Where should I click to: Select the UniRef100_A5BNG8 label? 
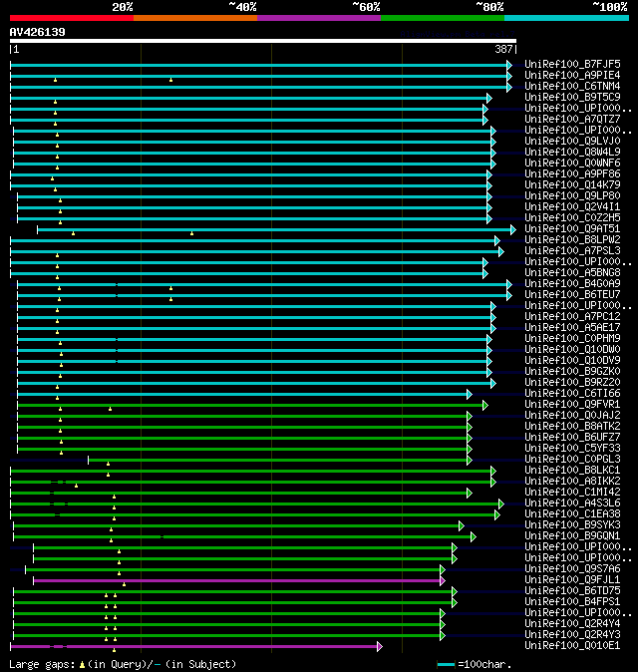(572, 272)
